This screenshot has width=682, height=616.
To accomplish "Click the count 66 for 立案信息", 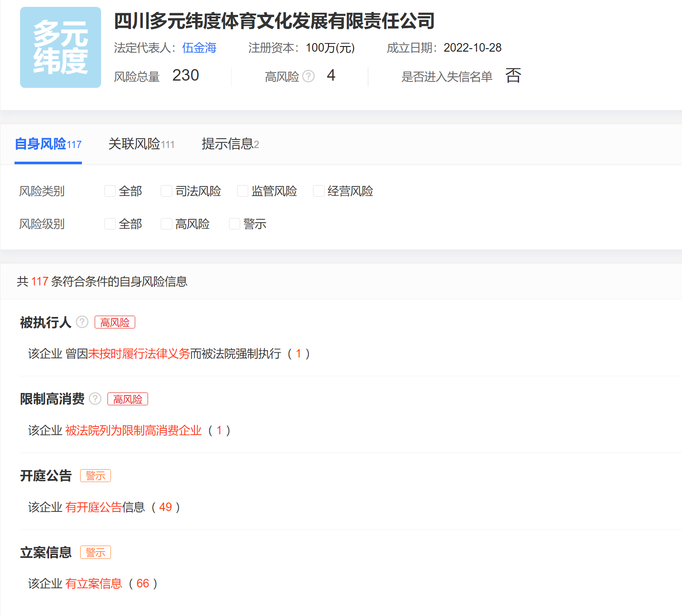I will 143,584.
